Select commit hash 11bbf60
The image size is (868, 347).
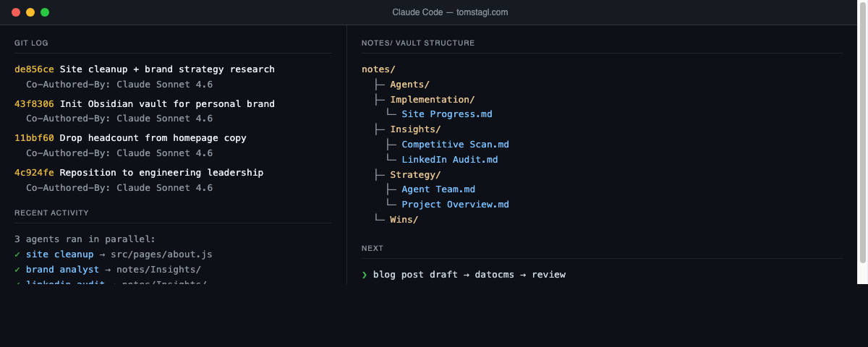34,138
